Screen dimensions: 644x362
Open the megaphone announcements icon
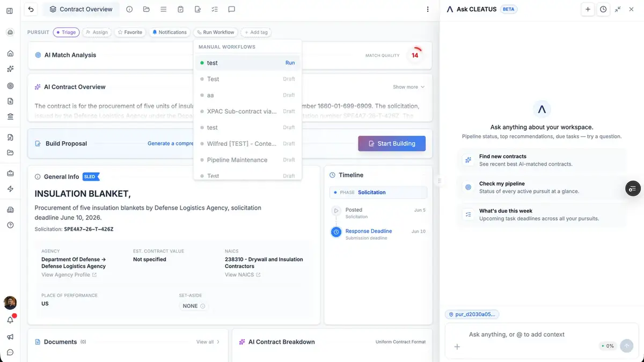pyautogui.click(x=10, y=337)
